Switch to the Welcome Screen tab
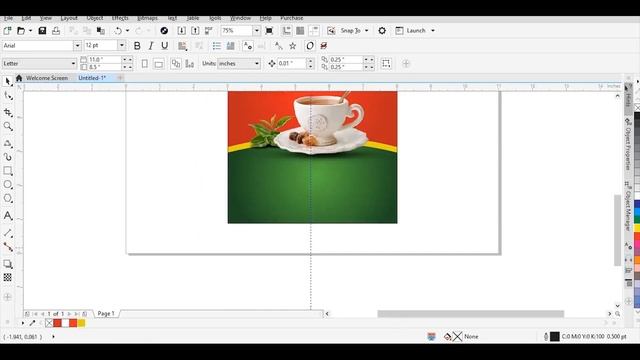 pyautogui.click(x=47, y=78)
